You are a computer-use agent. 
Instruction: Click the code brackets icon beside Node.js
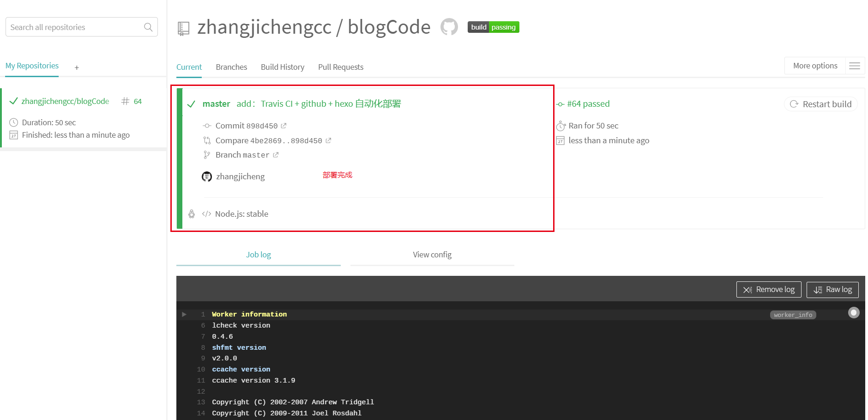tap(206, 214)
